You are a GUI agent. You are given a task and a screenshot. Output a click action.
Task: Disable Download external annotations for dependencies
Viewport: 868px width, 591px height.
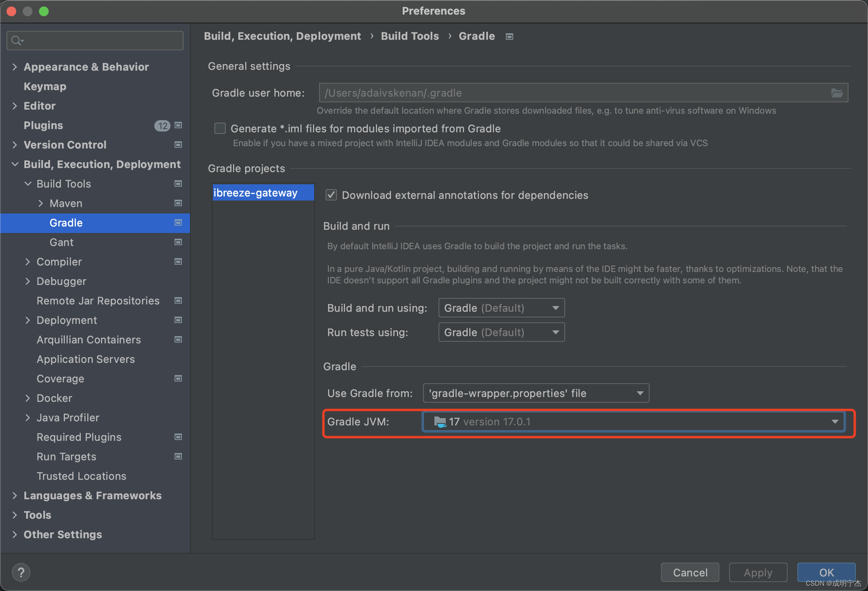coord(331,195)
